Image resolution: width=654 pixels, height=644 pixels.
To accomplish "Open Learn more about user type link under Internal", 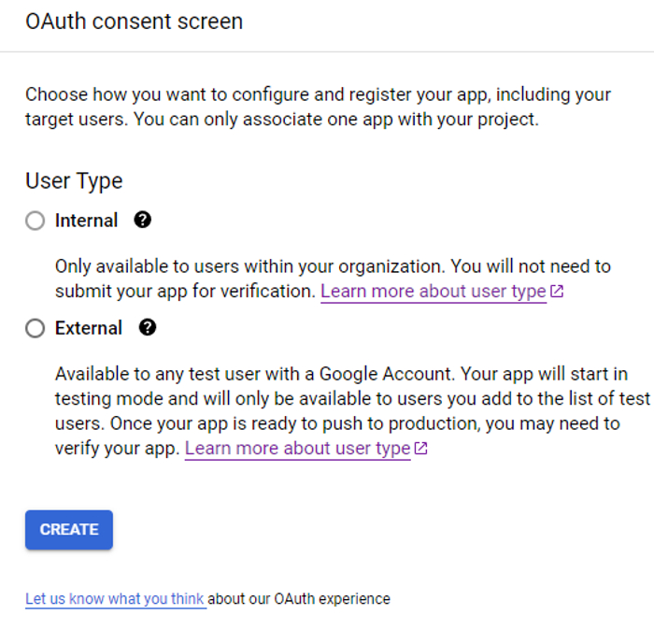I will (x=434, y=292).
